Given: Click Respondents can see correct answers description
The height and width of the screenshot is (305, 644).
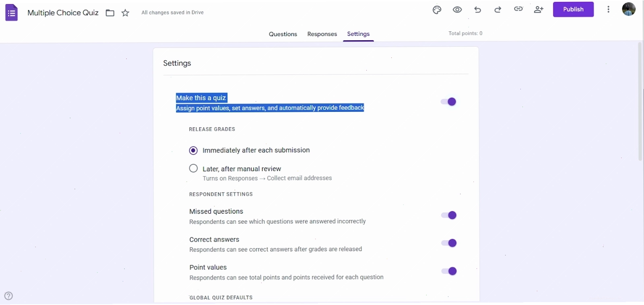Looking at the screenshot, I should pyautogui.click(x=276, y=249).
